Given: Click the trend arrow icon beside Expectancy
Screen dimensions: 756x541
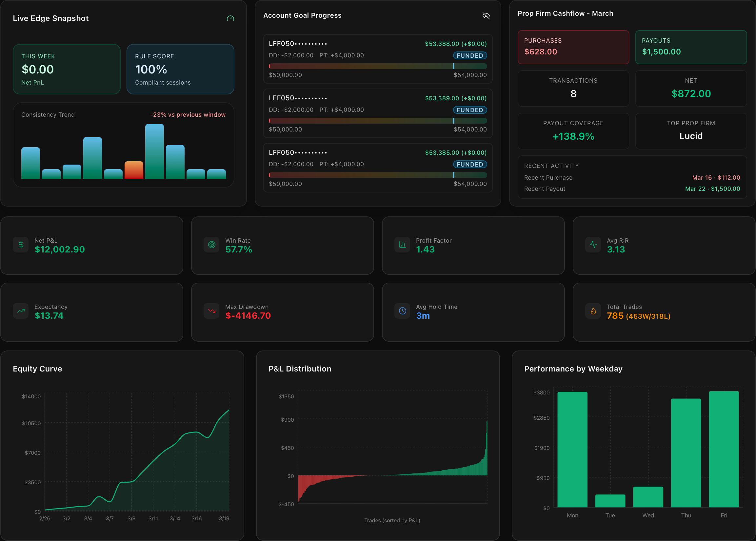Looking at the screenshot, I should coord(21,311).
